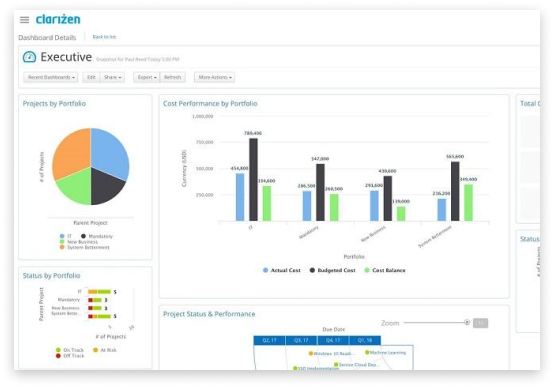This screenshot has width=554, height=388.
Task: Toggle Mandatory legend item in pie chart
Action: pos(97,236)
